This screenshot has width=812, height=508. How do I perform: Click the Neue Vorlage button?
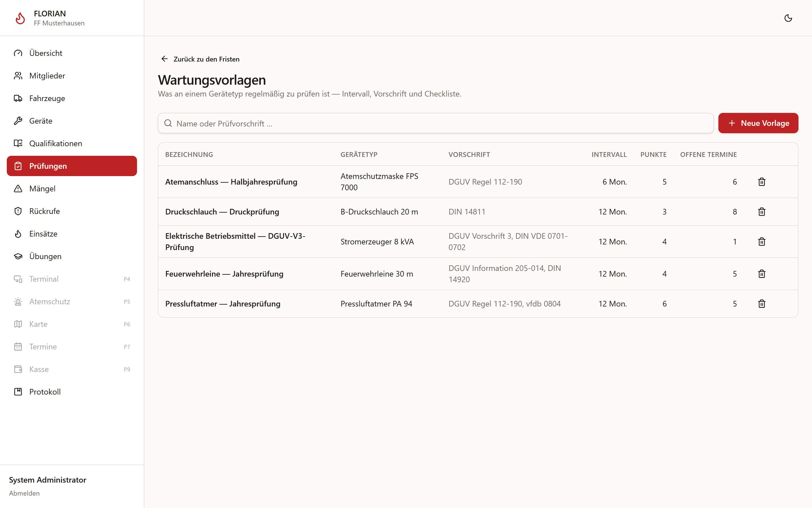(758, 123)
